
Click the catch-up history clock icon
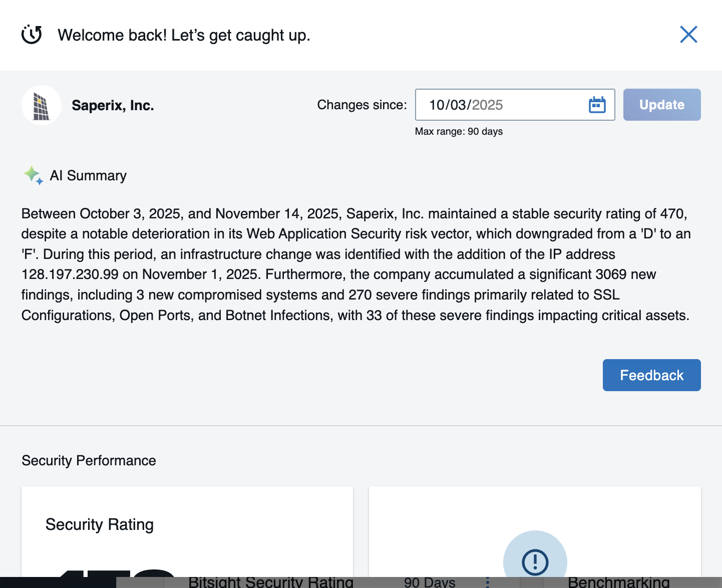click(x=32, y=35)
